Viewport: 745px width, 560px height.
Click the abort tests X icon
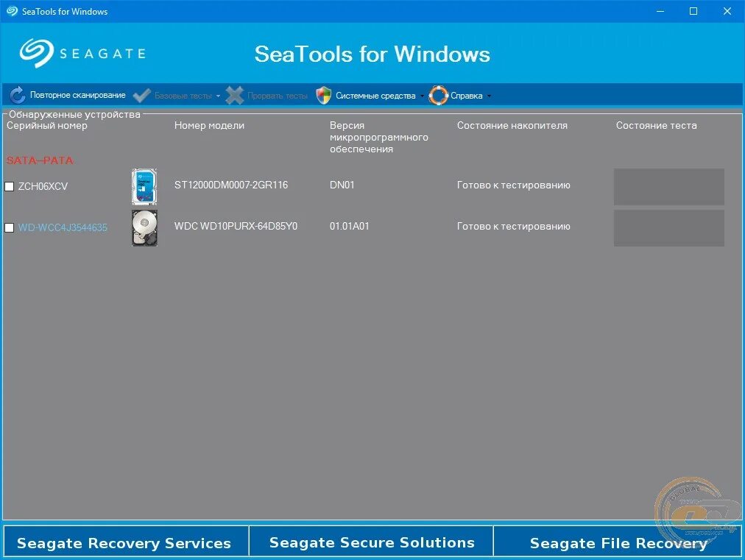click(x=235, y=96)
